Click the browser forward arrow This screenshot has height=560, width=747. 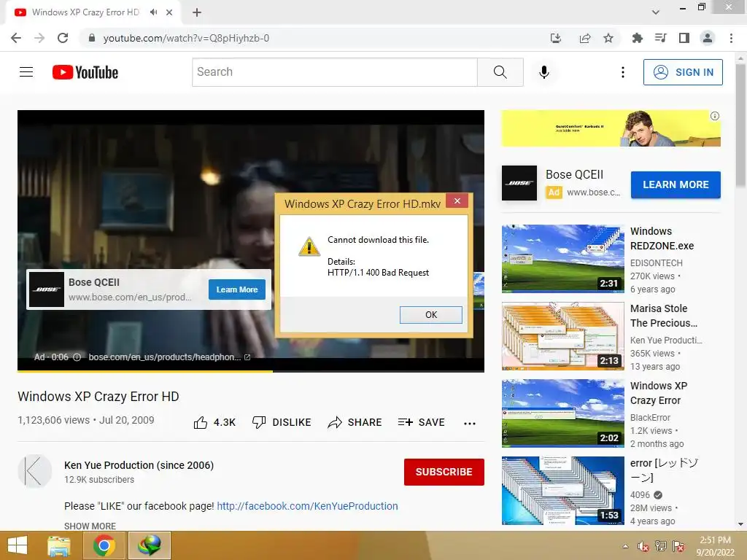point(39,38)
